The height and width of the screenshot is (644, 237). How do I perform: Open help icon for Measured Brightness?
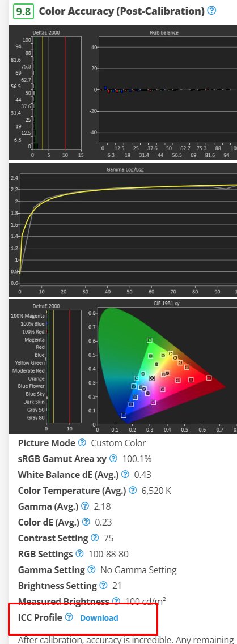point(116,602)
